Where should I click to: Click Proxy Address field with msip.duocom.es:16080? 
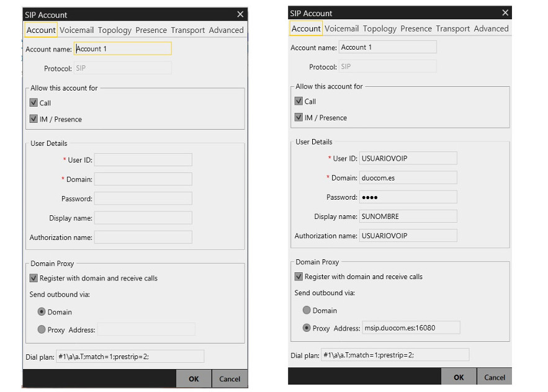coord(411,327)
